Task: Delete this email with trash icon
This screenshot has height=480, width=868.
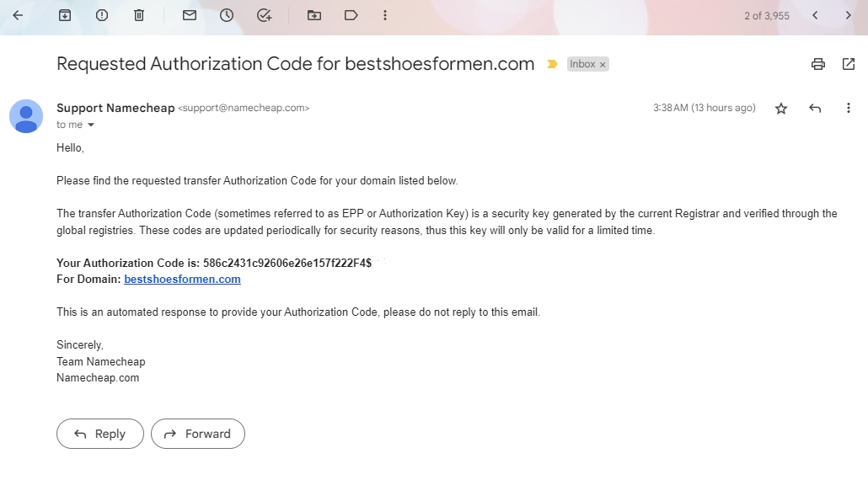Action: point(139,15)
